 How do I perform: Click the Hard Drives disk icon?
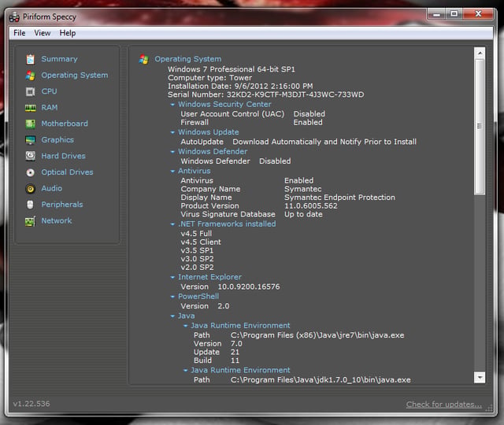pos(30,156)
